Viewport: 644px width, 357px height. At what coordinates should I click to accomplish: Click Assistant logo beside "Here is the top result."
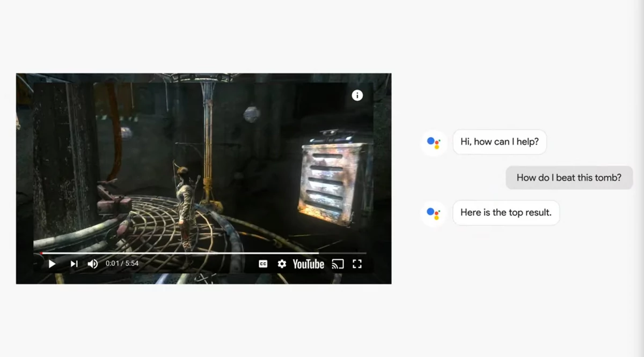(x=434, y=213)
